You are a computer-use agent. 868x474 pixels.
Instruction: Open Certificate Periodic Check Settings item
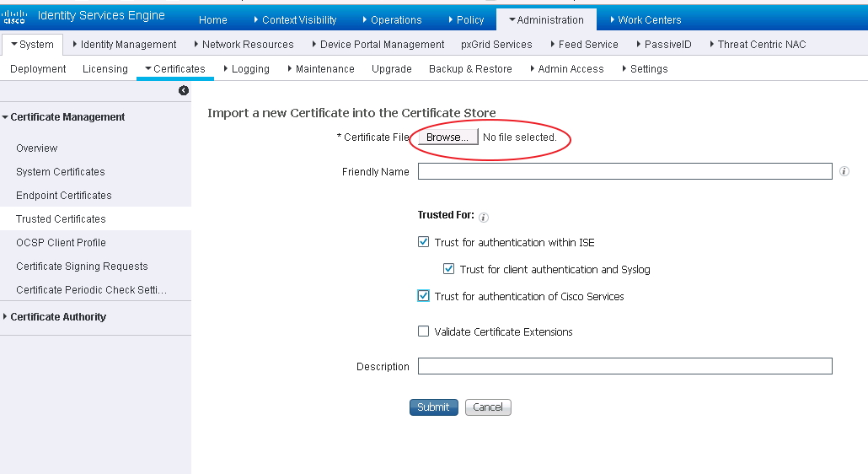tap(91, 289)
